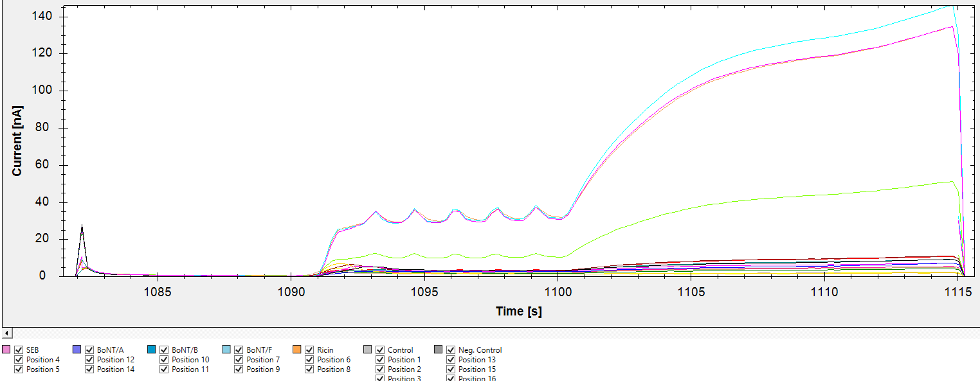Click the purple BoNT/A color swatch
980x381 pixels.
pos(77,350)
